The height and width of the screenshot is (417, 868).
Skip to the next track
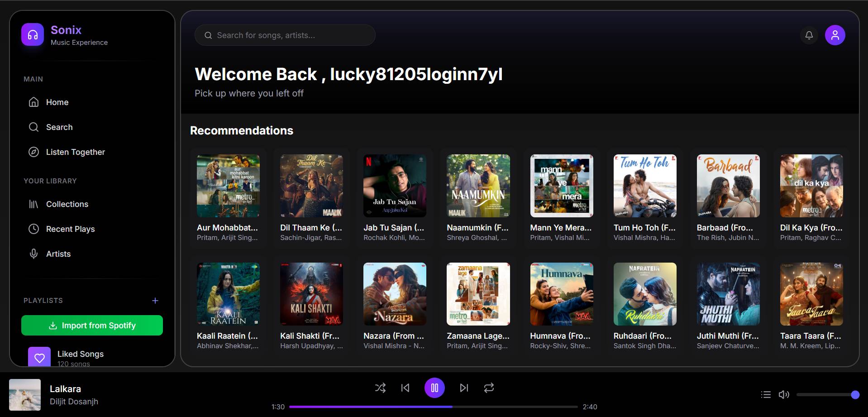464,388
